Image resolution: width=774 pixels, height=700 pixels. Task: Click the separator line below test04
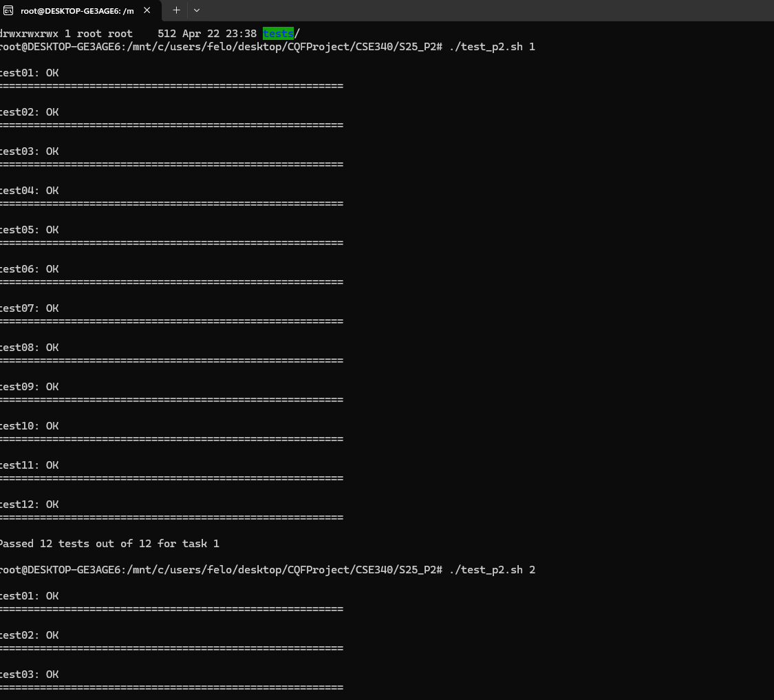tap(171, 204)
